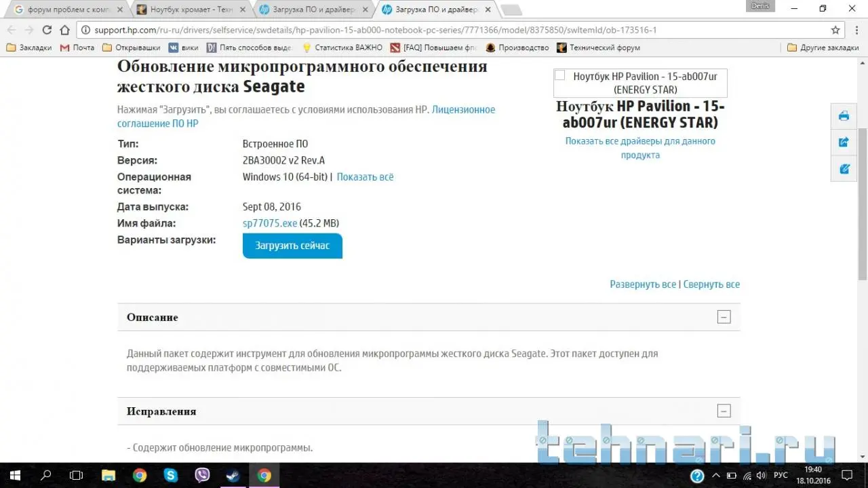This screenshot has width=868, height=488.
Task: Click the volume speaker tray icon
Action: (x=761, y=476)
